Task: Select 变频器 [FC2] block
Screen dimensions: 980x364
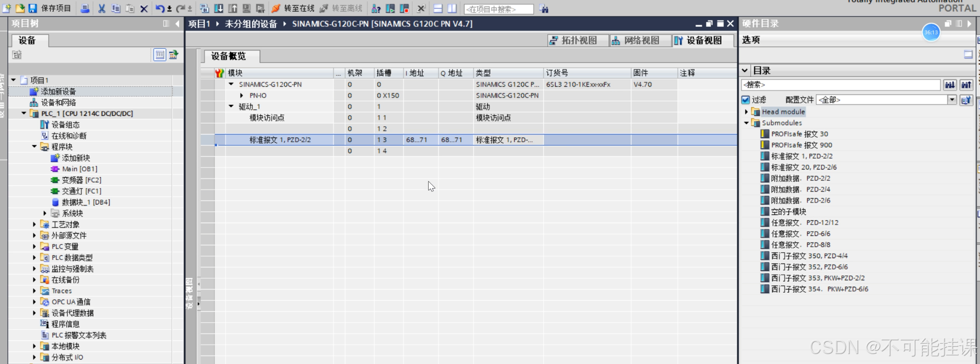Action: [81, 180]
